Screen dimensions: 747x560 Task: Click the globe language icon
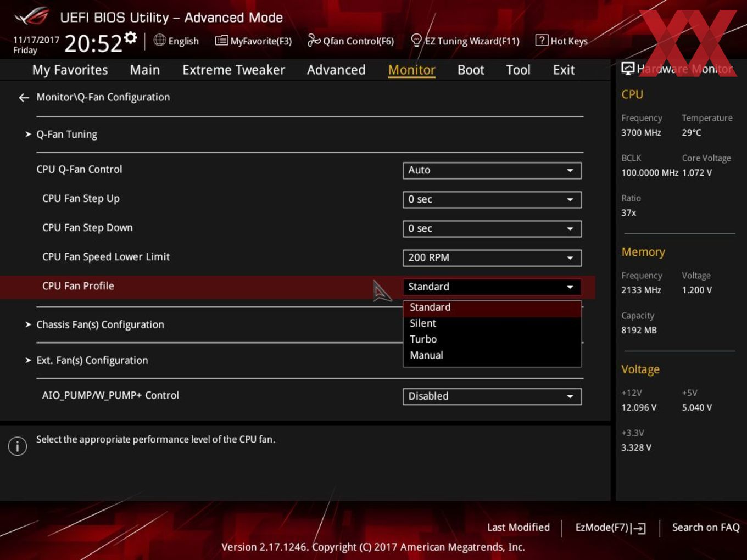[159, 40]
